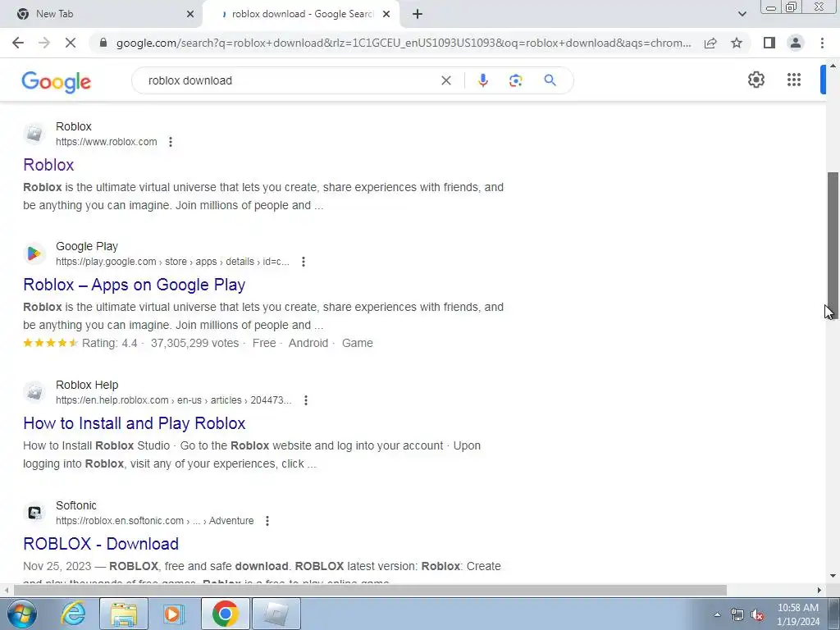Screen dimensions: 840x630
Task: Open a new browser tab with the plus
Action: [x=418, y=14]
